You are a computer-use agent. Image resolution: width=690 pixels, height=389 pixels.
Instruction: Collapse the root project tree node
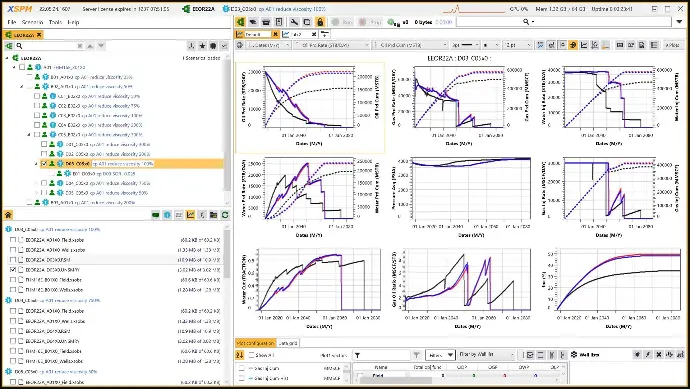[7, 58]
